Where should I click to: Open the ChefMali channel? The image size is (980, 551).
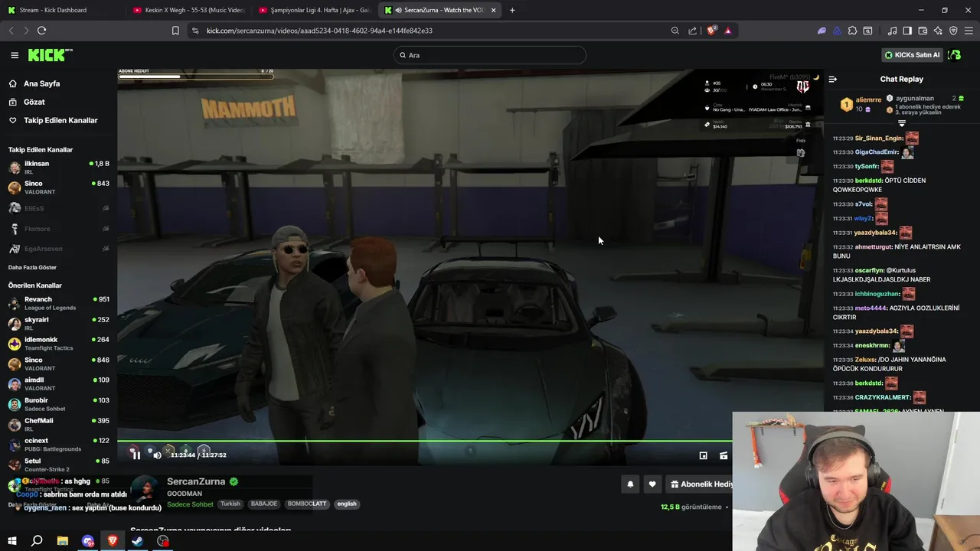tap(58, 424)
